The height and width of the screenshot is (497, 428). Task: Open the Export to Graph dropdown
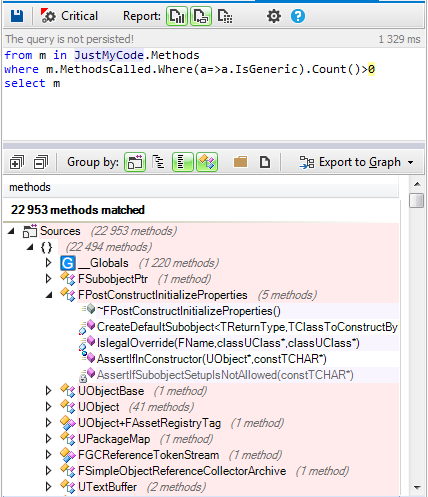pos(356,162)
